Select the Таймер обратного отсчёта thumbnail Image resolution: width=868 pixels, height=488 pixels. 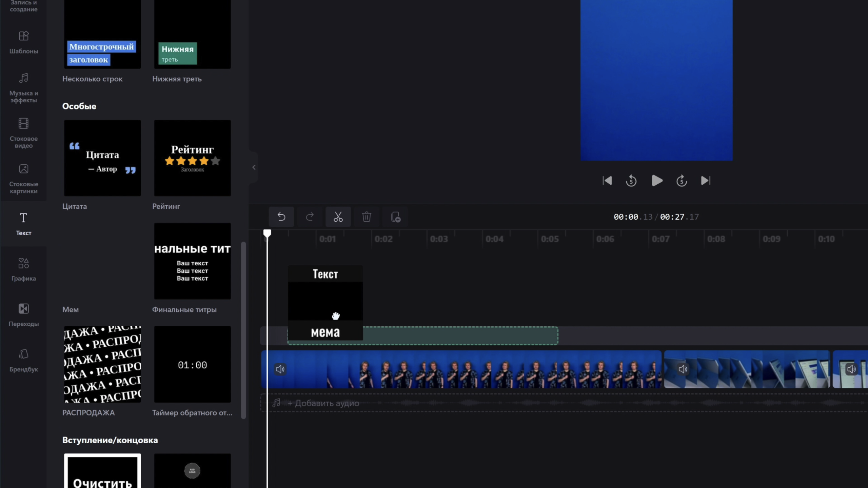pos(192,364)
